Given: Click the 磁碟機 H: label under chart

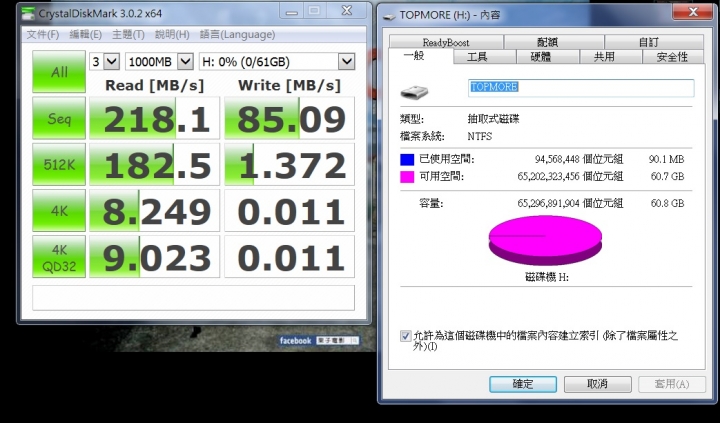Looking at the screenshot, I should pos(546,277).
